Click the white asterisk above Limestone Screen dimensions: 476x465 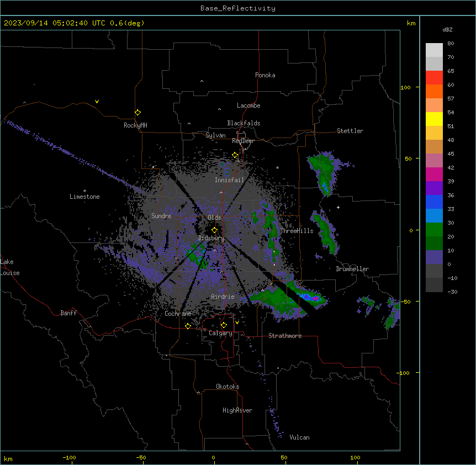(x=84, y=191)
